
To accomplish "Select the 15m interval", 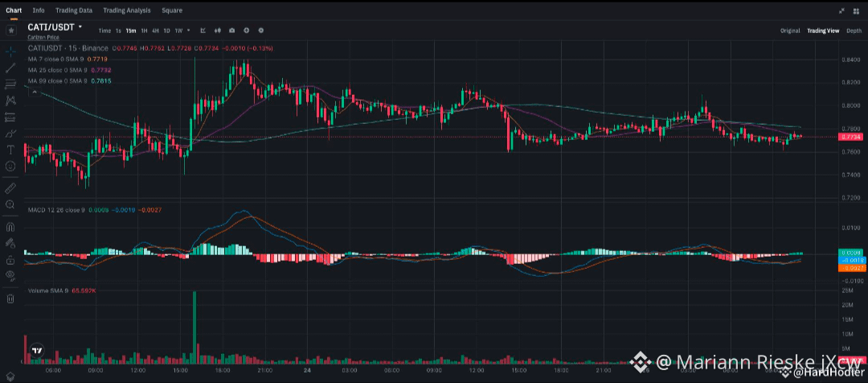I will [x=131, y=31].
